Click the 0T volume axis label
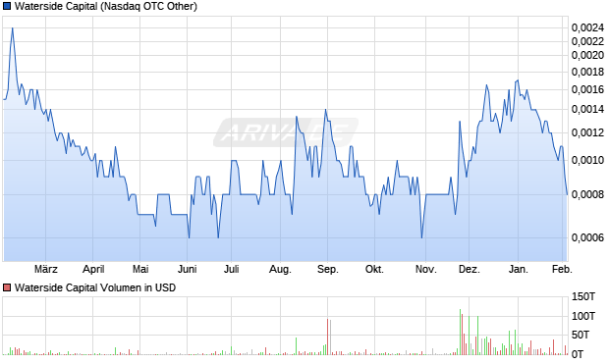The image size is (609, 364). [578, 354]
